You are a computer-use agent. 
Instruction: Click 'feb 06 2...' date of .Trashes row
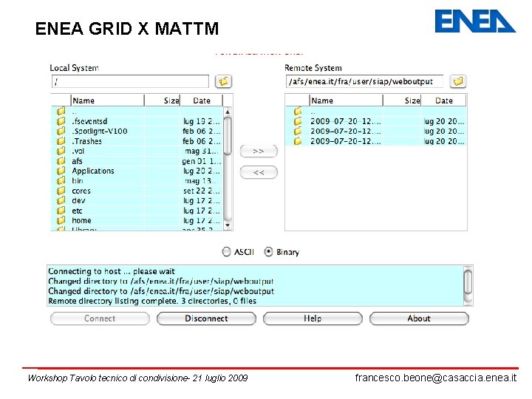[201, 141]
